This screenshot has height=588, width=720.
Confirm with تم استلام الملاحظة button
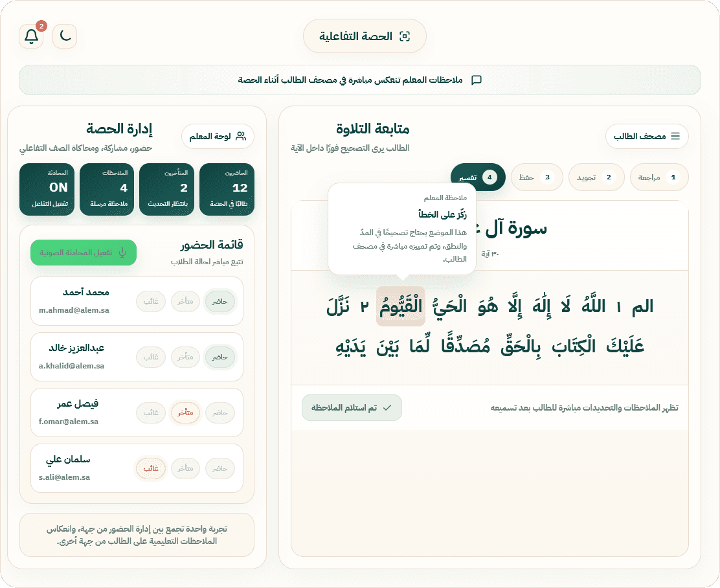[x=352, y=407]
